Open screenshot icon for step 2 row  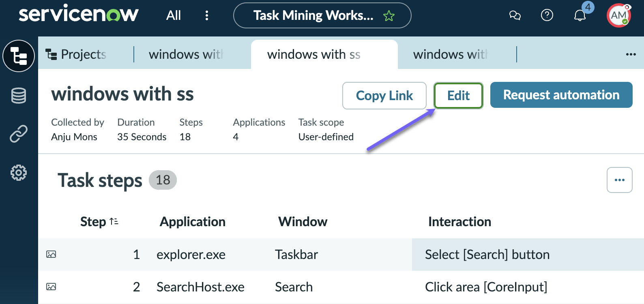click(51, 287)
